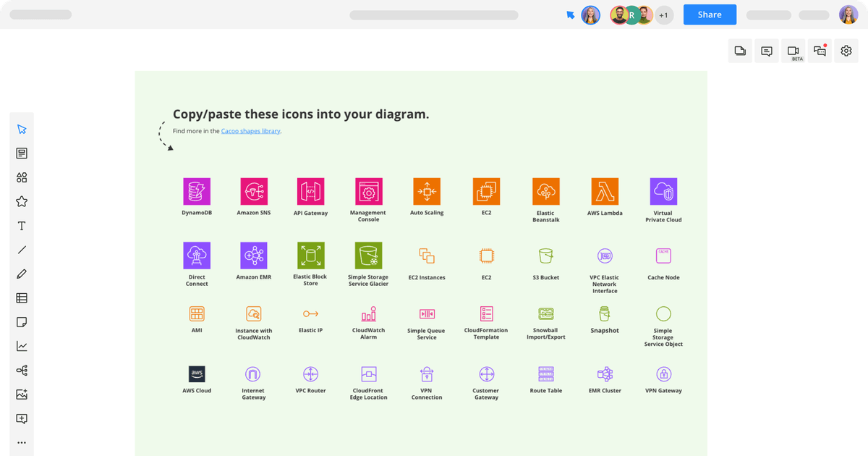Open the shapes library panel

coord(22,177)
